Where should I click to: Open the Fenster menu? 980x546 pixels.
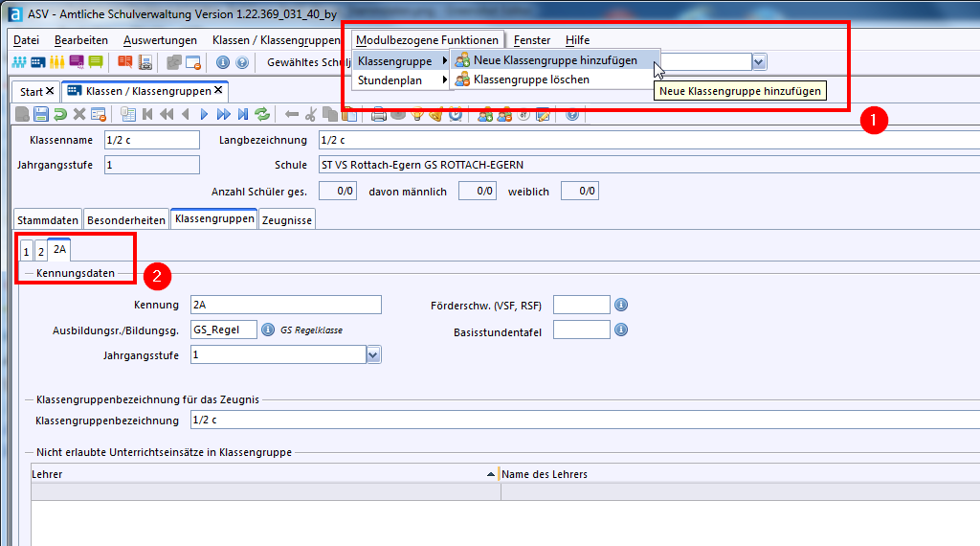pyautogui.click(x=532, y=40)
